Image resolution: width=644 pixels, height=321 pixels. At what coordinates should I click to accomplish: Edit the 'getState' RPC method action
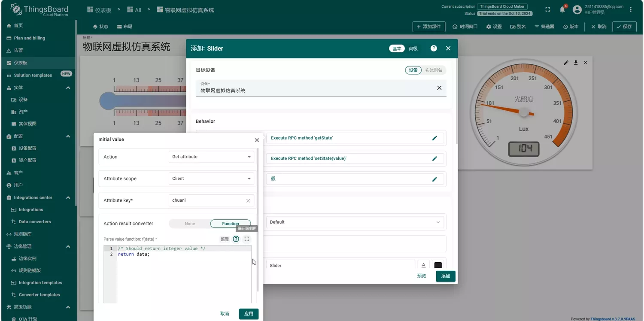[x=434, y=138]
